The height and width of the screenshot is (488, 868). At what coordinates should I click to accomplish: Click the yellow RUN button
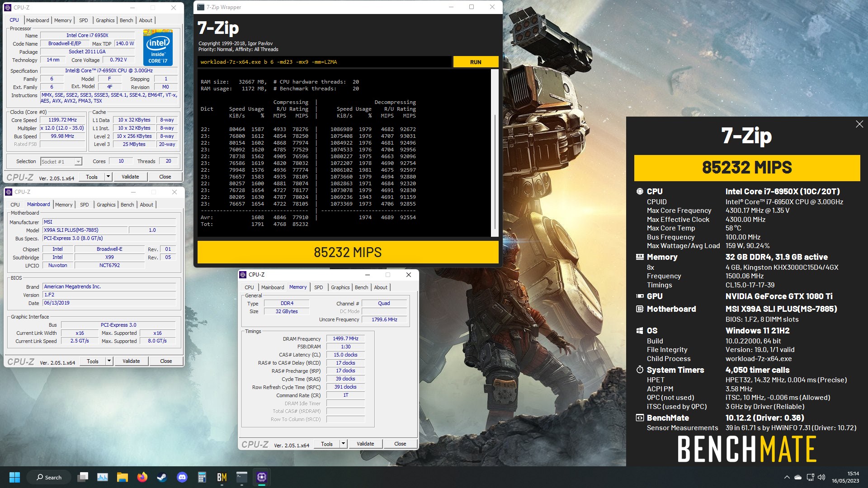476,62
